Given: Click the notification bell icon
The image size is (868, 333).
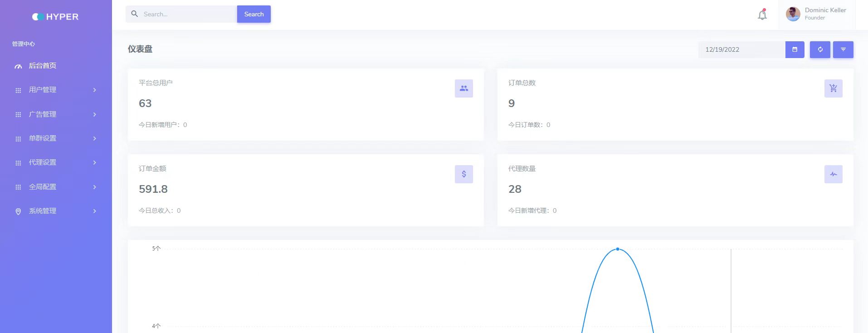Looking at the screenshot, I should tap(762, 15).
